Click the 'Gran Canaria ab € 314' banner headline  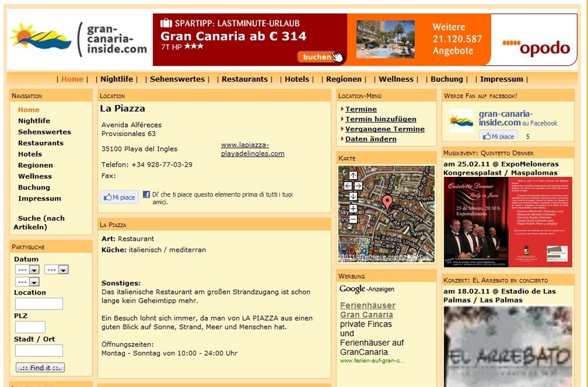[x=233, y=37]
